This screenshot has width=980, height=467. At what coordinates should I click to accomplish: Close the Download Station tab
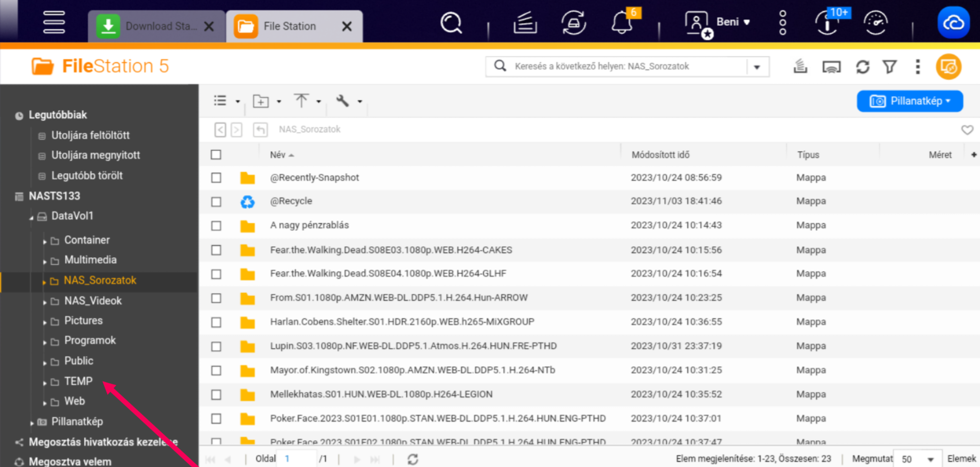(x=209, y=27)
